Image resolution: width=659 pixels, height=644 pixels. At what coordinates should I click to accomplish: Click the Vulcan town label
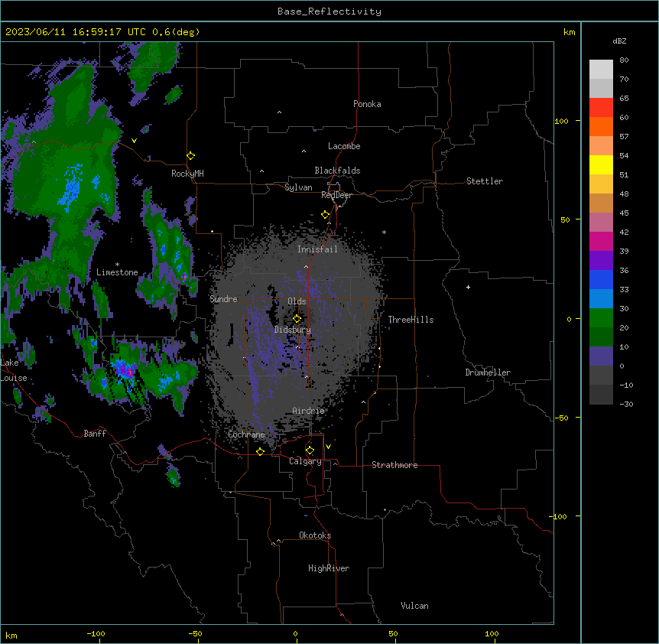pos(415,606)
